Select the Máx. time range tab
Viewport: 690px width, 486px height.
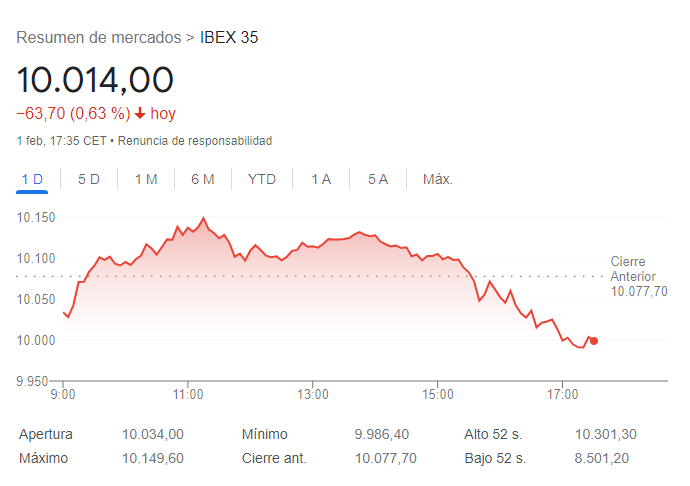[438, 179]
